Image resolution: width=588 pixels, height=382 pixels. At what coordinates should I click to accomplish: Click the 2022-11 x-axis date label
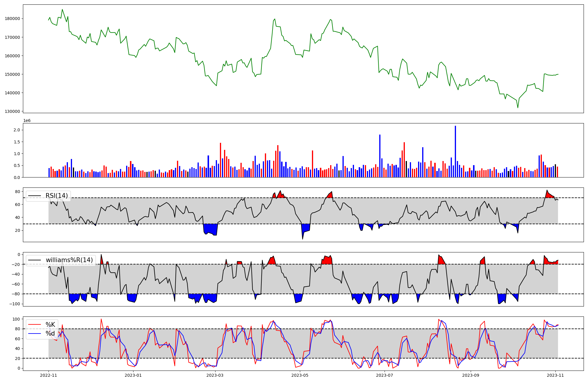[49, 375]
